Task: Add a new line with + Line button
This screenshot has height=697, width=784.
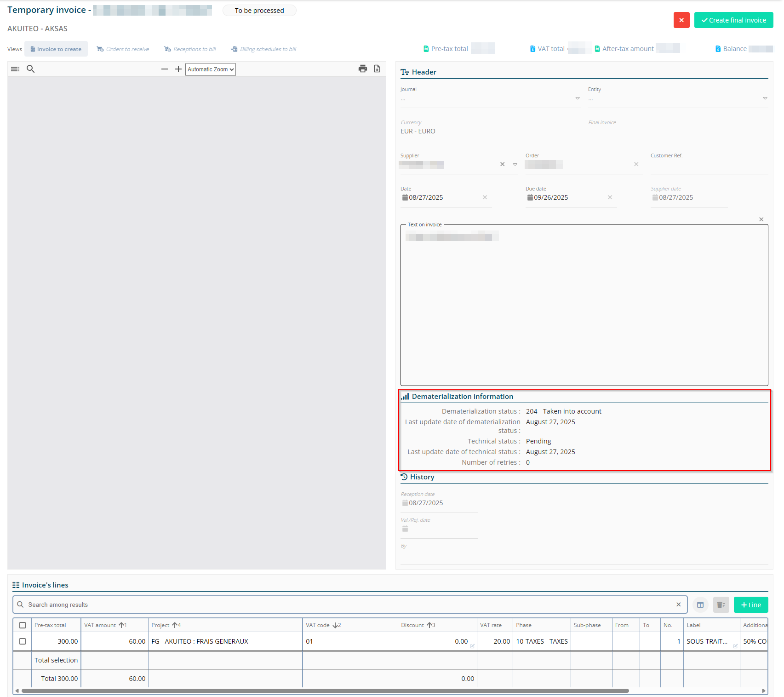Action: 751,605
